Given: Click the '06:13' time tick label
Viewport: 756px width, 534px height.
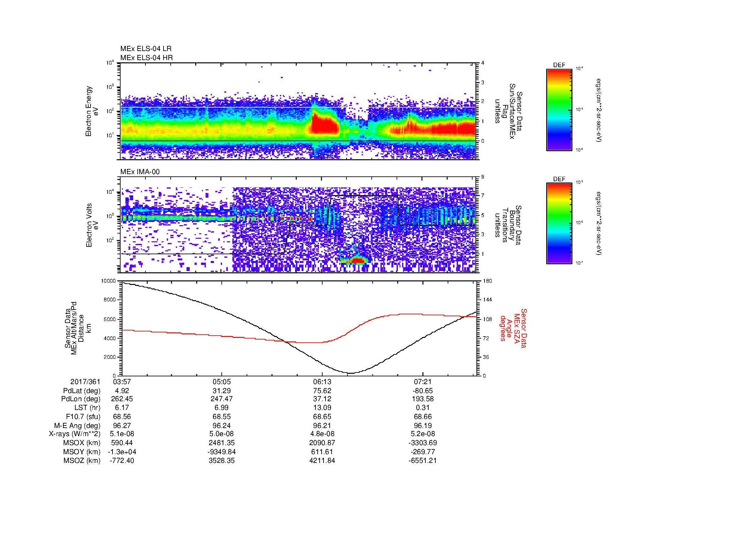Looking at the screenshot, I should [x=322, y=382].
